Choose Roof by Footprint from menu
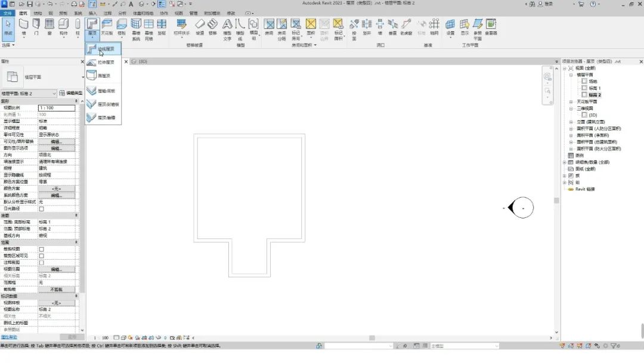This screenshot has width=644, height=363. (103, 48)
